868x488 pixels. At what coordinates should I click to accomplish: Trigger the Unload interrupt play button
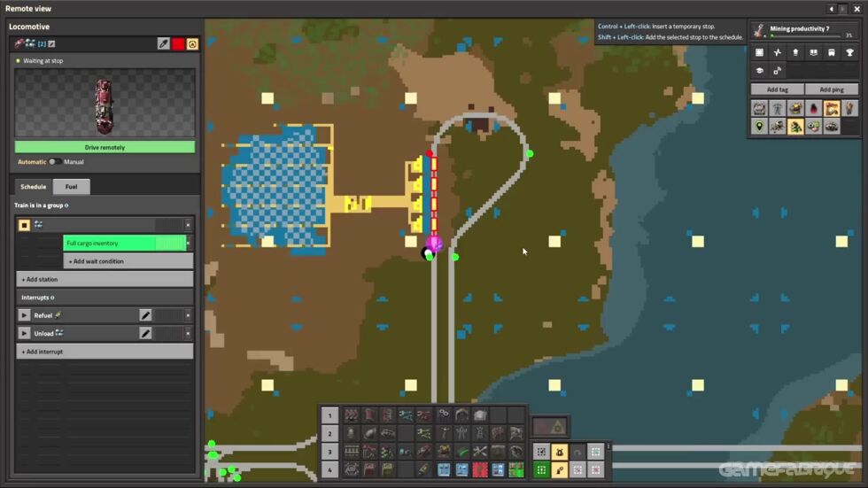(x=24, y=333)
